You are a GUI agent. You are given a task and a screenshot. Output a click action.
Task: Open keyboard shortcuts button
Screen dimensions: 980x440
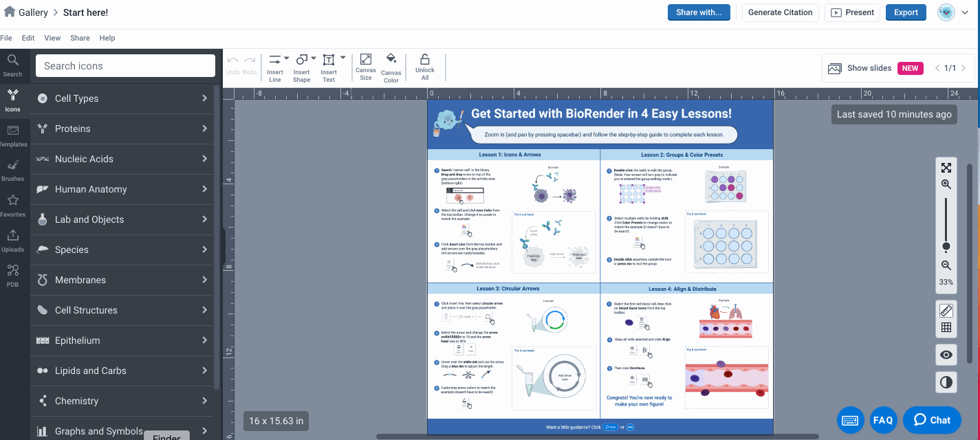(x=850, y=420)
